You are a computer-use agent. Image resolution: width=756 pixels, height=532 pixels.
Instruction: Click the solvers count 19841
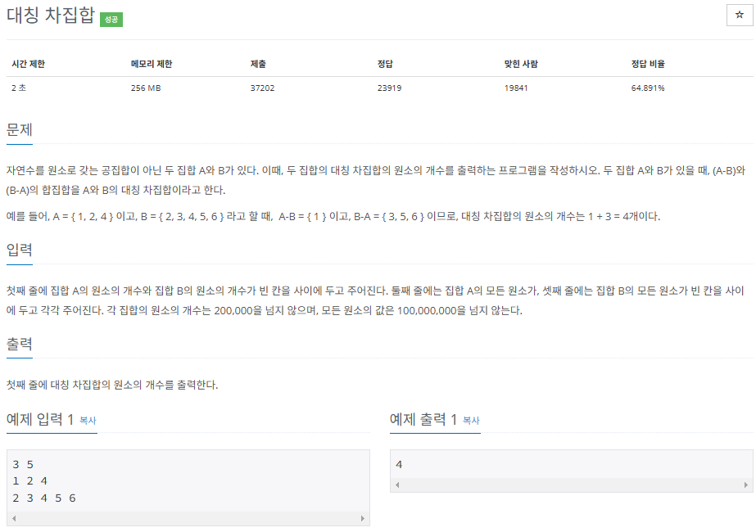point(516,88)
